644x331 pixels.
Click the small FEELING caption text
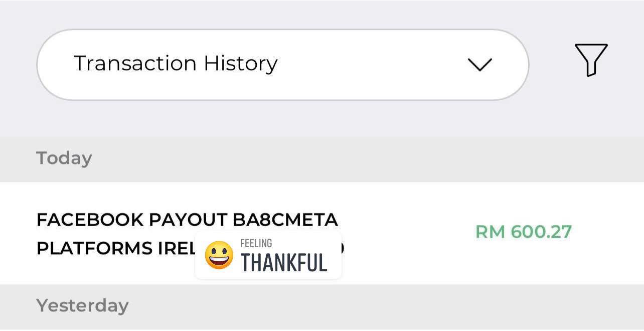pos(256,243)
